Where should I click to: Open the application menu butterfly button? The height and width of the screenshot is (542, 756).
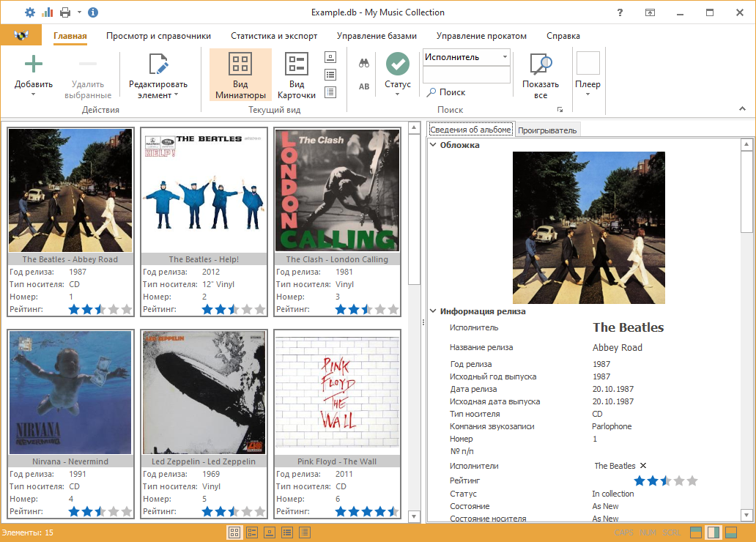tap(21, 35)
